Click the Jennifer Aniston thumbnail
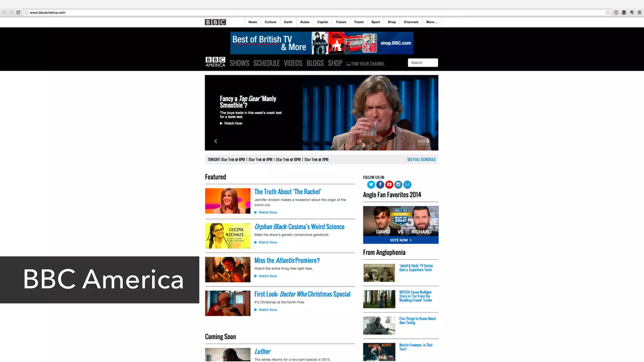Viewport: 644px width, 362px height. pyautogui.click(x=228, y=201)
